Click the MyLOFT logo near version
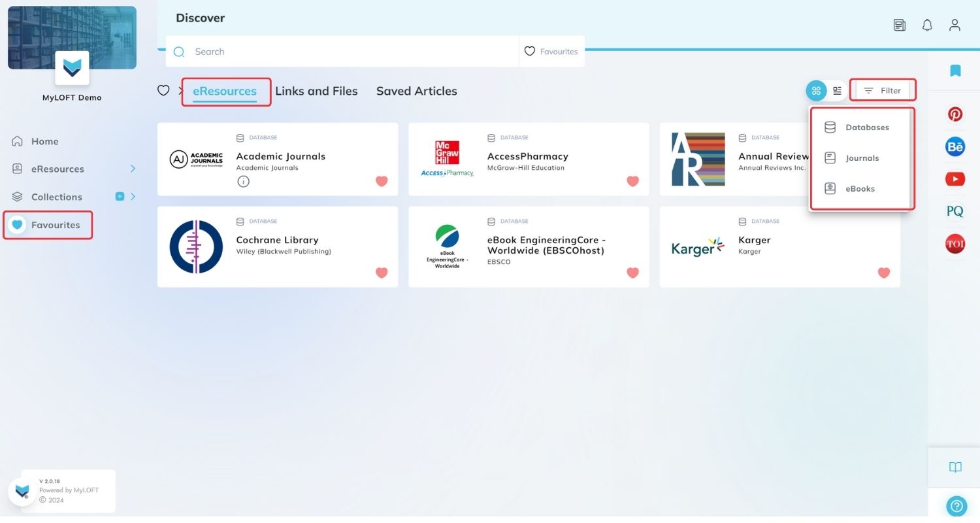Screen dimensions: 980x523 (23, 492)
